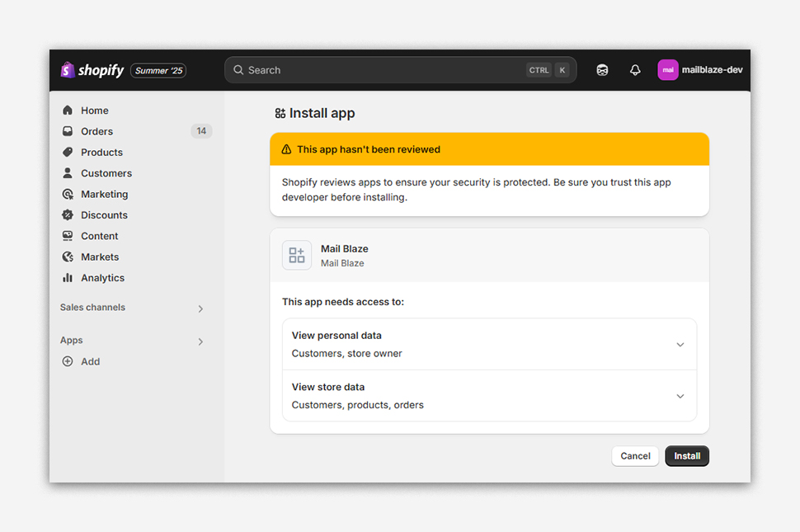
Task: Open Markets in the sidebar
Action: click(100, 257)
